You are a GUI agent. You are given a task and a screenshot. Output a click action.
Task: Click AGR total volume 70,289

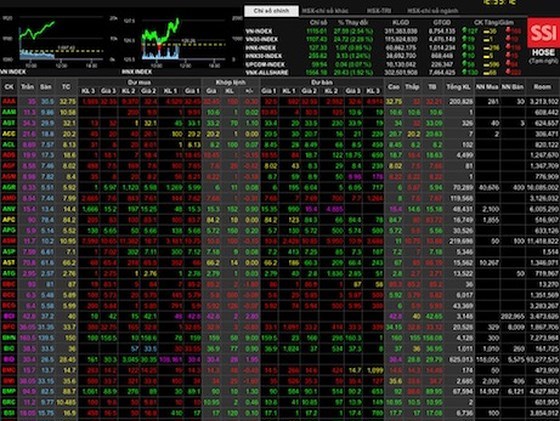pyautogui.click(x=463, y=187)
